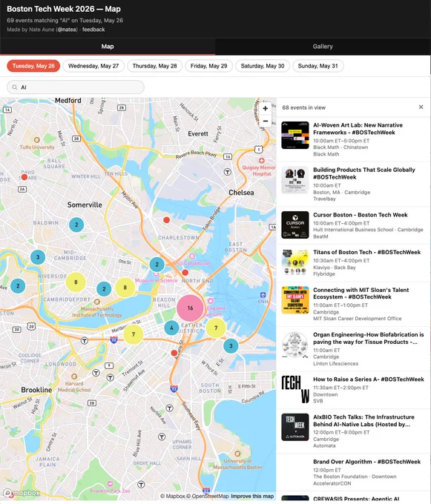Open Organ Engineering event thumbnail
The width and height of the screenshot is (431, 504).
pos(295,345)
